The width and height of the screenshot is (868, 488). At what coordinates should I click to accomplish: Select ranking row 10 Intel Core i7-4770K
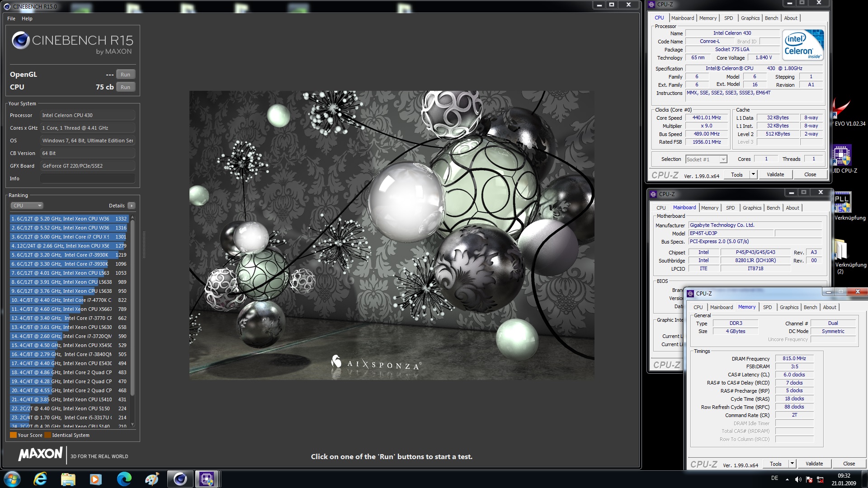70,300
